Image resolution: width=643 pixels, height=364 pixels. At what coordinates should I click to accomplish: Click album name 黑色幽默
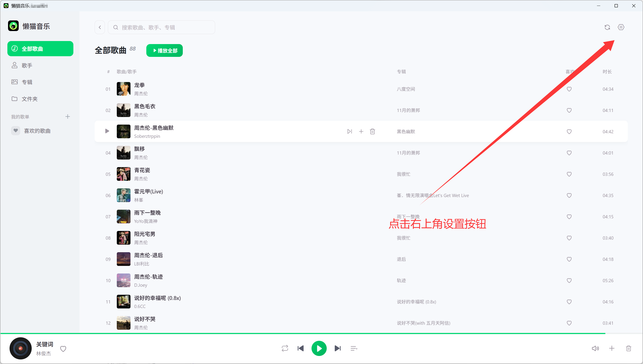406,132
